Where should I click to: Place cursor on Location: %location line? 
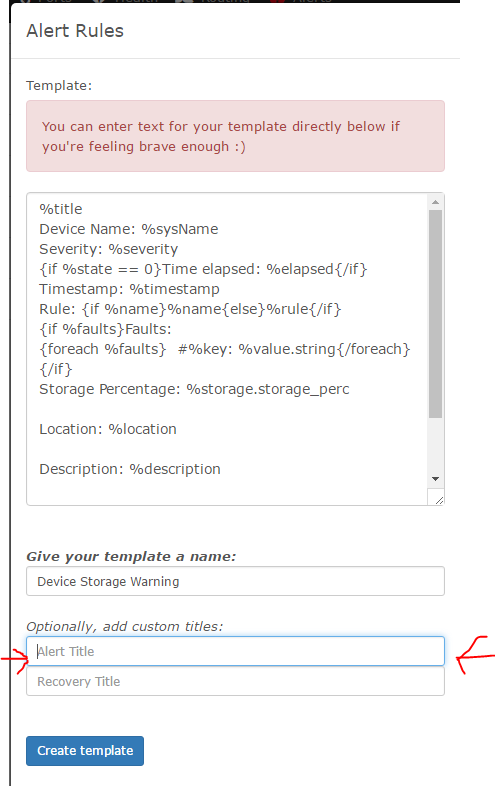pos(108,429)
